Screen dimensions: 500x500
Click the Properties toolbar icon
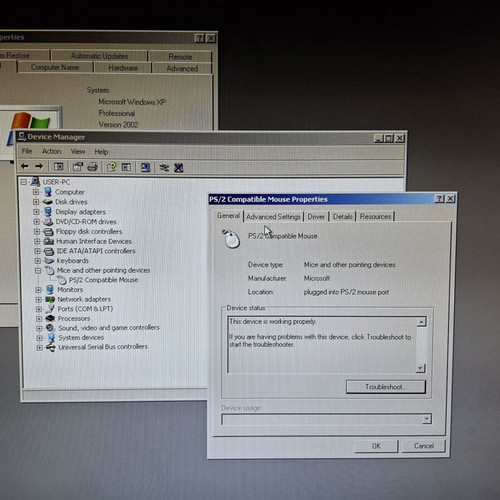[x=78, y=167]
